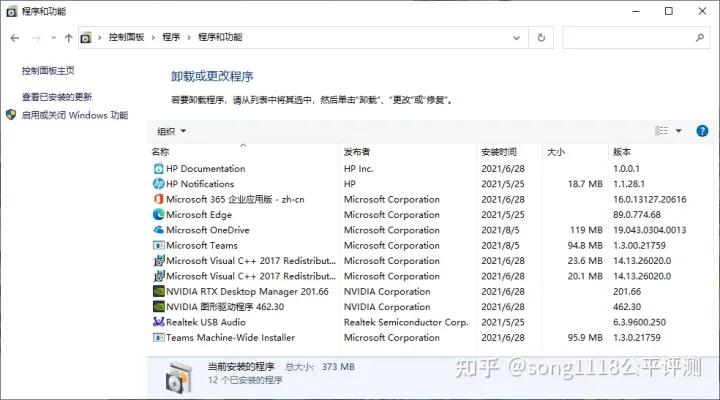Click the NVIDIA RTX Desktop Manager icon
The height and width of the screenshot is (400, 720).
coord(158,291)
